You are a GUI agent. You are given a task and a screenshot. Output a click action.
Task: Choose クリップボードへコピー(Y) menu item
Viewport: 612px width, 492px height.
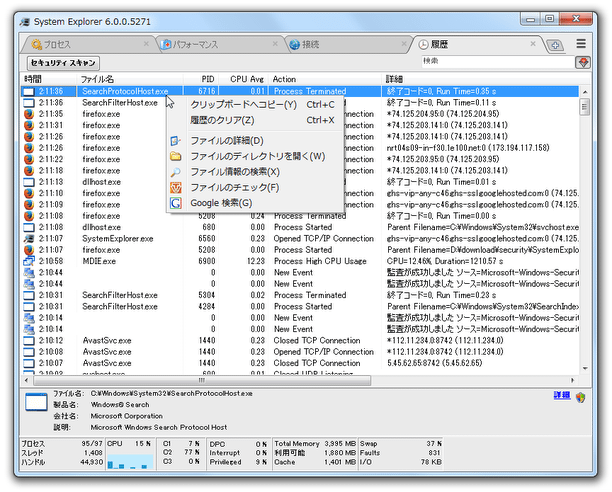[255, 105]
